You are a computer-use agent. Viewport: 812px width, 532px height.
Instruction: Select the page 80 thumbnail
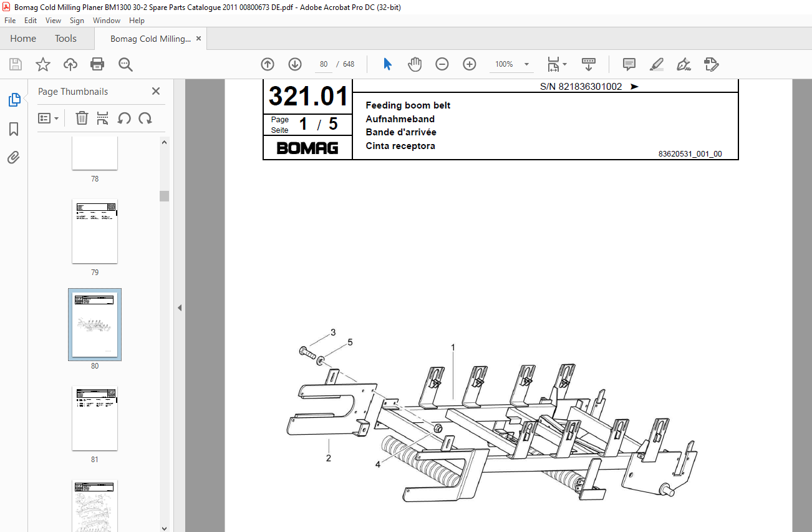(x=95, y=324)
